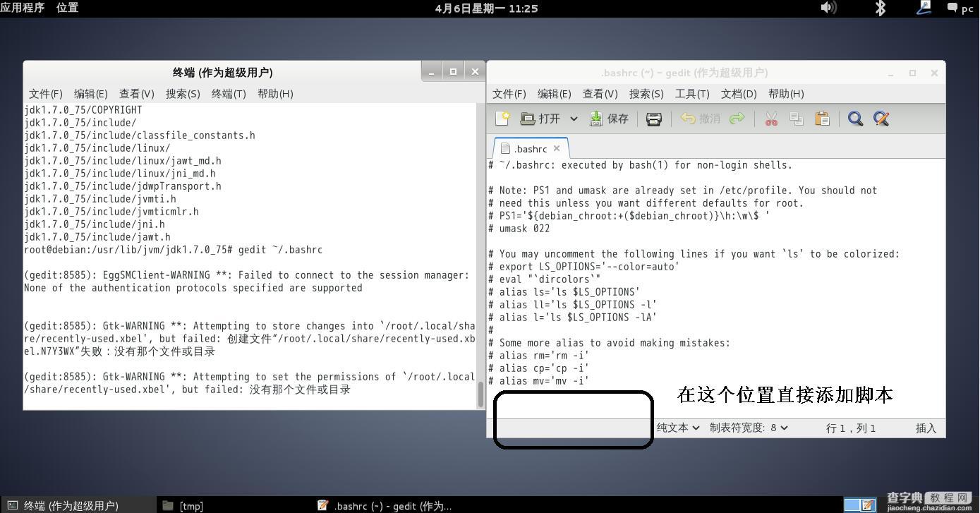Open gedit 文件(F) menu
Viewport: 980px width, 513px height.
pyautogui.click(x=509, y=94)
